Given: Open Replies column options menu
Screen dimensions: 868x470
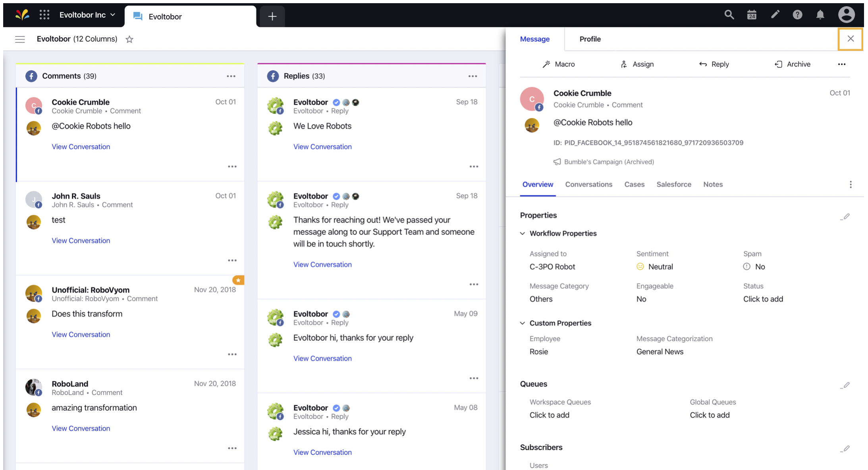Looking at the screenshot, I should [x=473, y=76].
